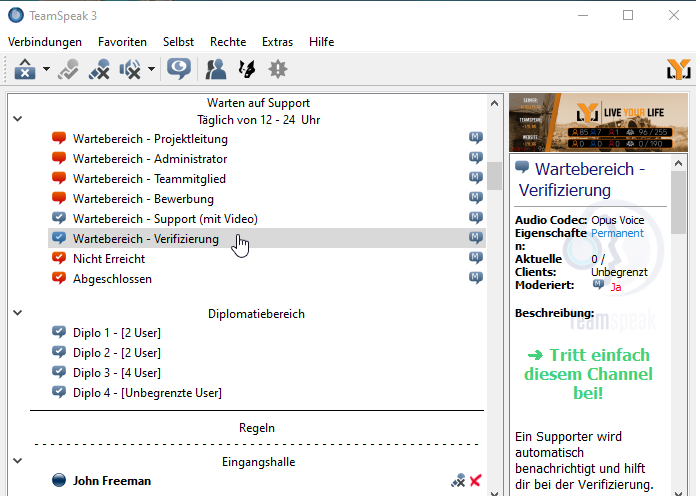Screen dimensions: 696x496
Task: Open the settings gear toolbar icon
Action: point(278,69)
